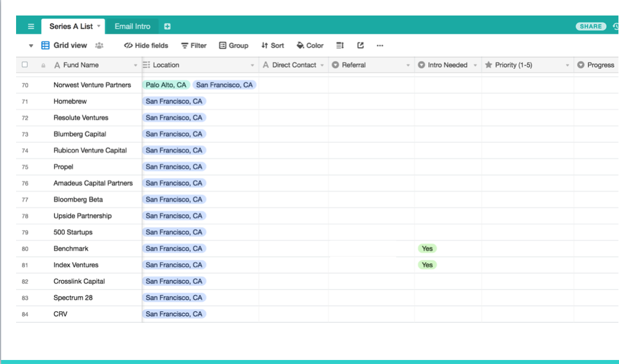Open Fund Name column dropdown arrow
This screenshot has width=619, height=364.
(136, 65)
